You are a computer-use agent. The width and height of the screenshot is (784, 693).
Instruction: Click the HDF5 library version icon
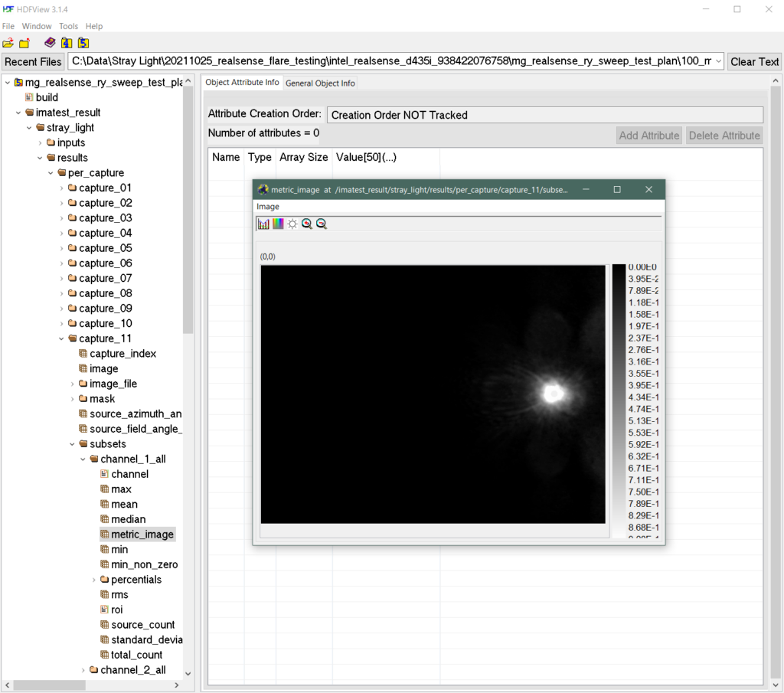pyautogui.click(x=83, y=43)
